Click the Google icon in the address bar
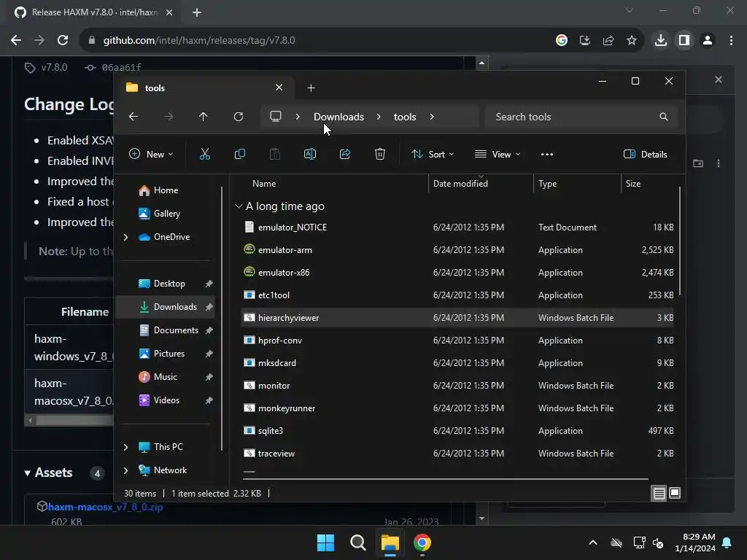 point(562,41)
